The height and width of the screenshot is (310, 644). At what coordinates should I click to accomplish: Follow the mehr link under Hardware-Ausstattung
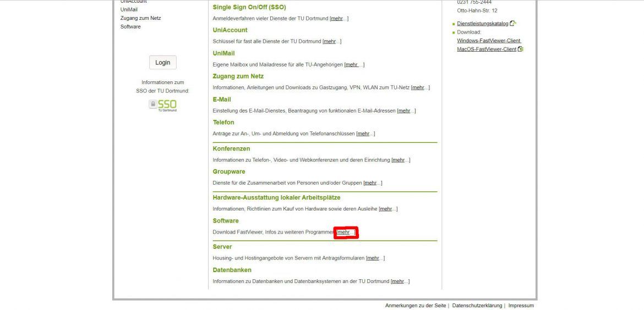tap(386, 209)
